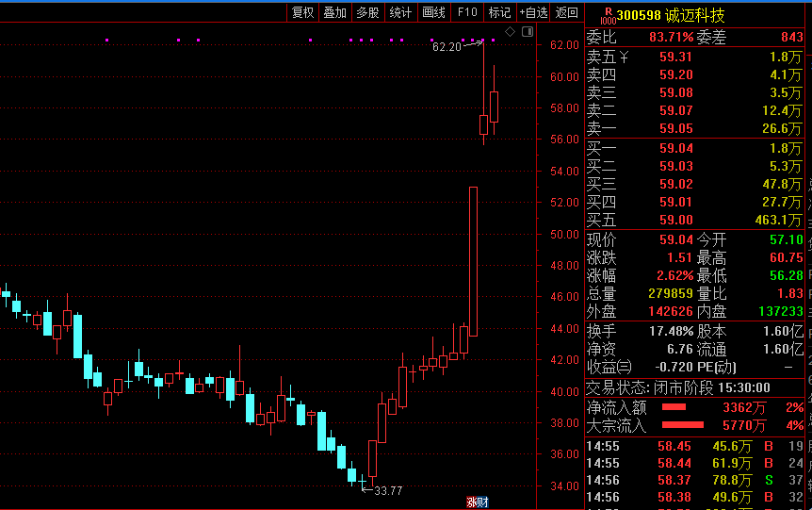Open the 多股 multi-stock view
This screenshot has height=510, width=812.
[x=367, y=12]
